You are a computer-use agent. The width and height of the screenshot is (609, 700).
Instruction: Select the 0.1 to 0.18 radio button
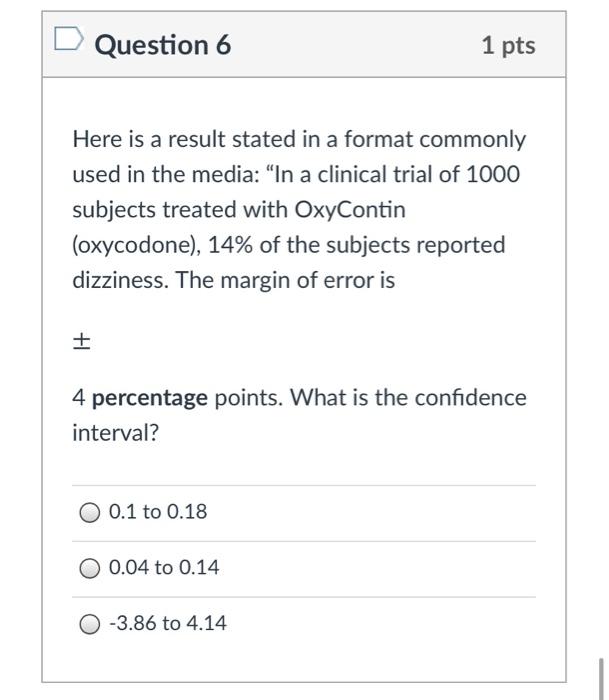(90, 512)
